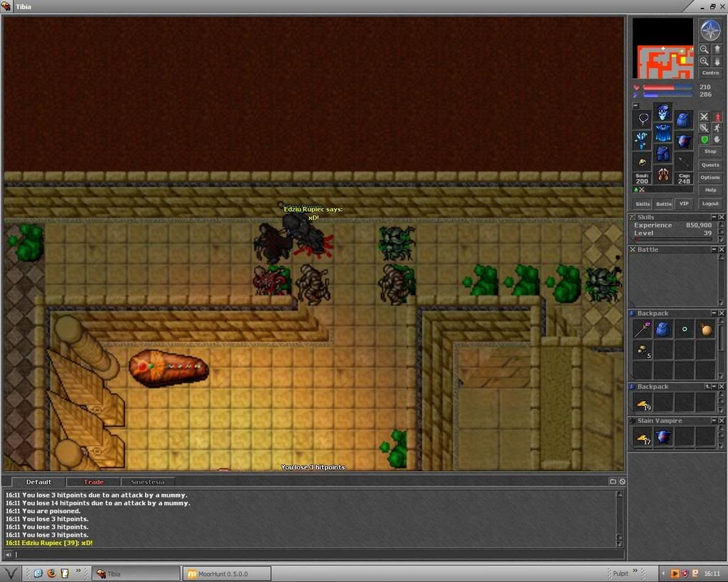Toggle the Skills window button
Viewport: 728px width, 582px height.
[643, 204]
